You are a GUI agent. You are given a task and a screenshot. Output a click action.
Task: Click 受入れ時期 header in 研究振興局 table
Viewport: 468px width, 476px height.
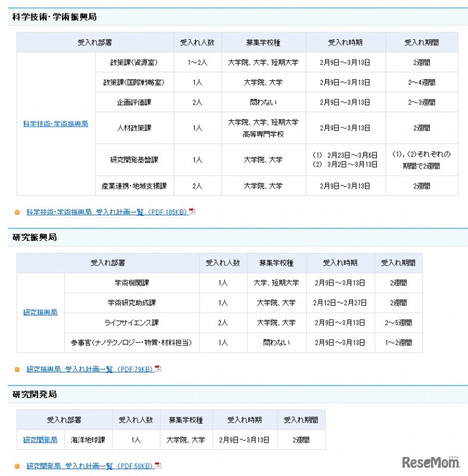pyautogui.click(x=341, y=263)
